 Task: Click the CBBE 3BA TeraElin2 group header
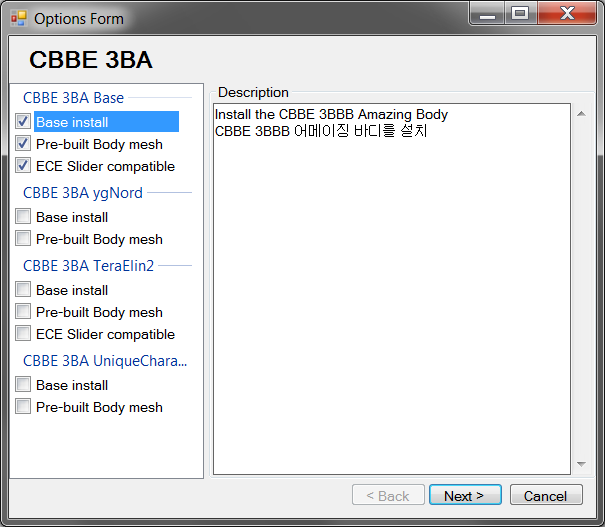click(x=87, y=265)
